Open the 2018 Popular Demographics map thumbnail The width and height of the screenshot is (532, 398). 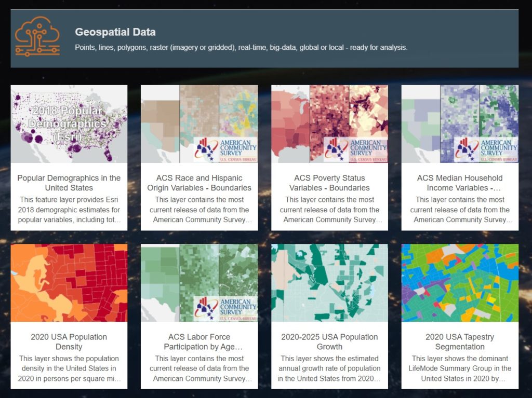69,123
